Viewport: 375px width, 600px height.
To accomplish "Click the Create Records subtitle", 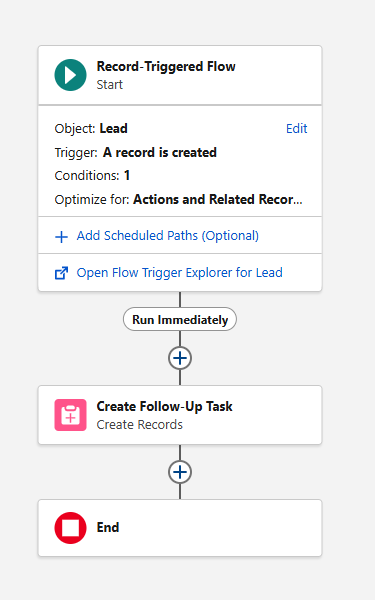I will [140, 425].
